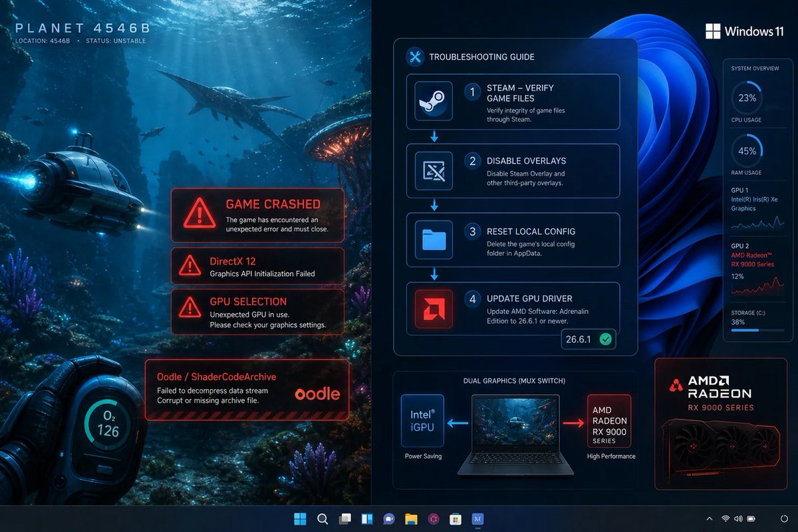Click the 'SYSTEM OVERVIEW' label
This screenshot has height=532, width=798.
(756, 68)
